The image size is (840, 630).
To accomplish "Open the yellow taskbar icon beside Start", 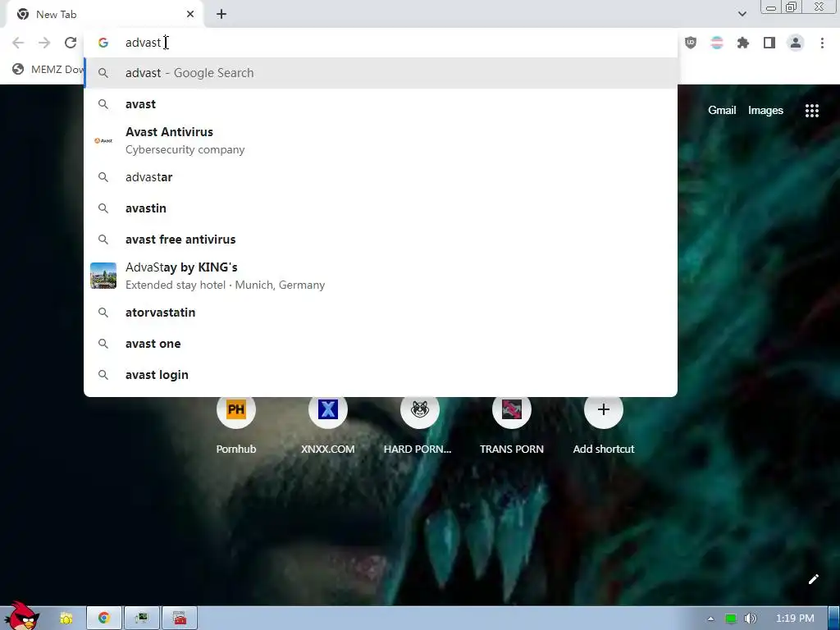I will [x=66, y=619].
